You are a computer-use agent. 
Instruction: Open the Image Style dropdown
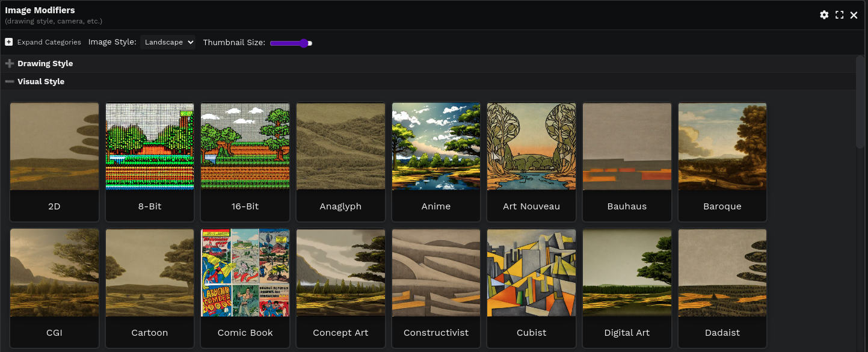coord(168,42)
